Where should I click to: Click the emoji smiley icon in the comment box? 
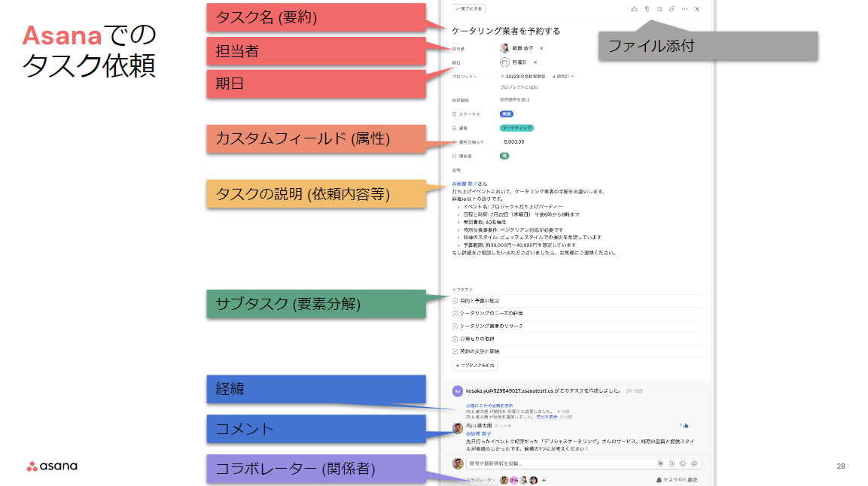coord(683,463)
